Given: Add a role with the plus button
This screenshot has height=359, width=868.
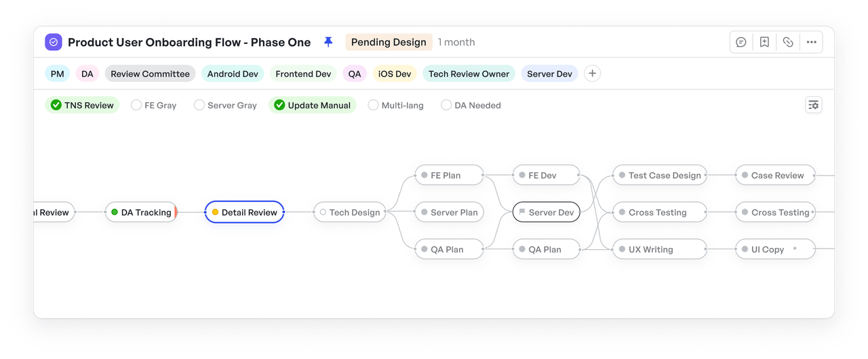Looking at the screenshot, I should click(592, 74).
